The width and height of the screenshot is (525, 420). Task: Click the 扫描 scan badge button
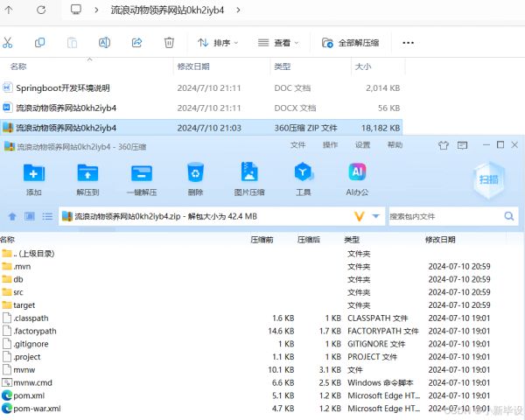tap(489, 180)
